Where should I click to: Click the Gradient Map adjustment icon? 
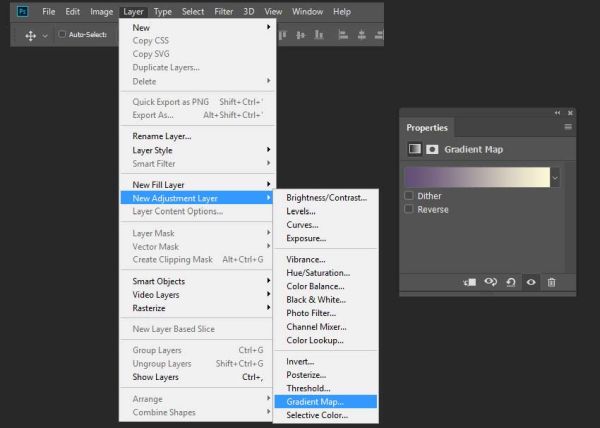(414, 149)
